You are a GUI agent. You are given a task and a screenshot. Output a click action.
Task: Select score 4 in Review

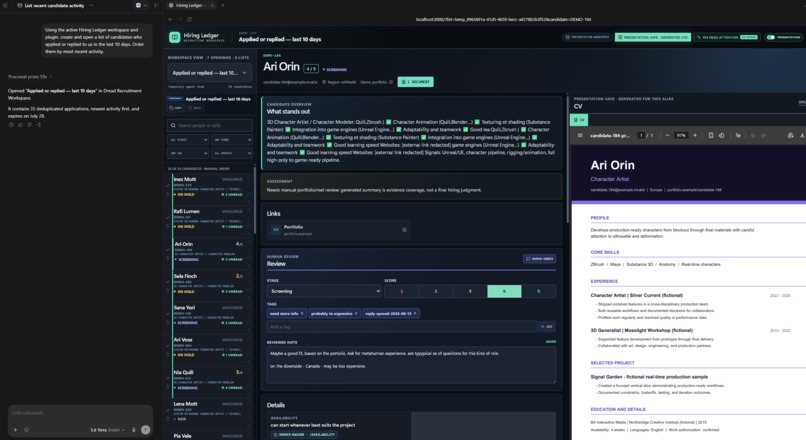click(x=504, y=291)
